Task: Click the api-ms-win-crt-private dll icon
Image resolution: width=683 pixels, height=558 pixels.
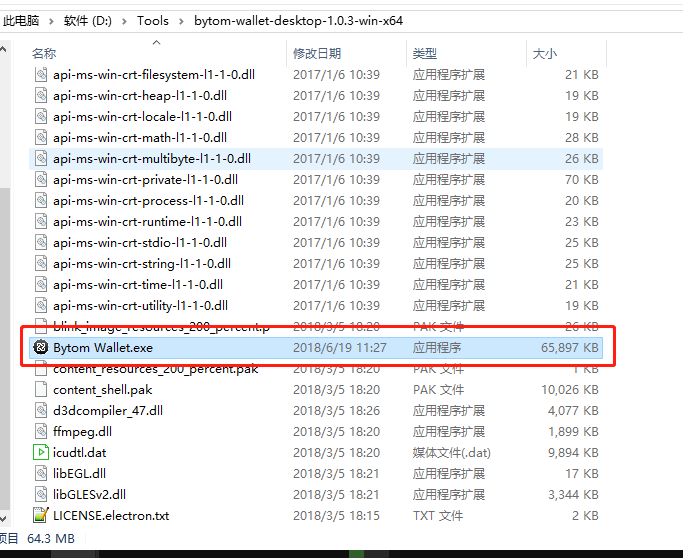Action: [x=41, y=179]
